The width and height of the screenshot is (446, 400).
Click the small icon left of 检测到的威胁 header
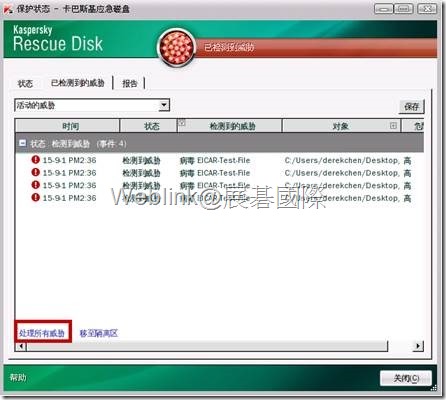(x=182, y=122)
